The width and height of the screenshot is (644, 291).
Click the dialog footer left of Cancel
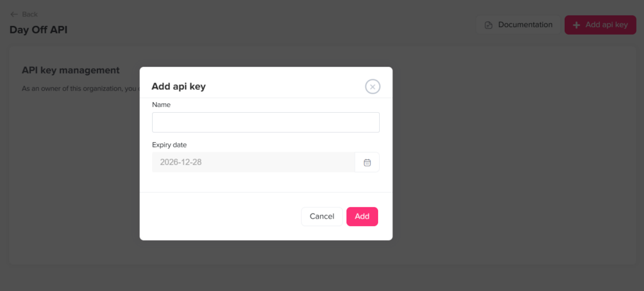coord(220,217)
